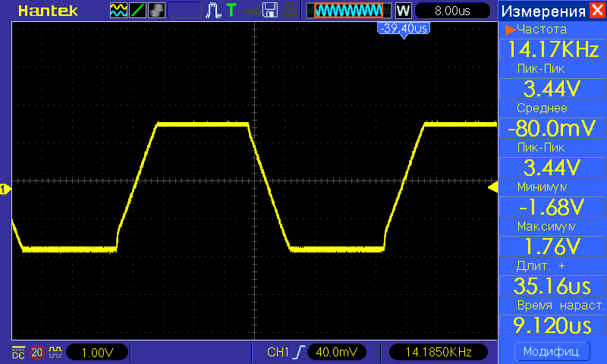Click the orange arrow beside Частота
This screenshot has width=607, height=364.
(x=510, y=30)
